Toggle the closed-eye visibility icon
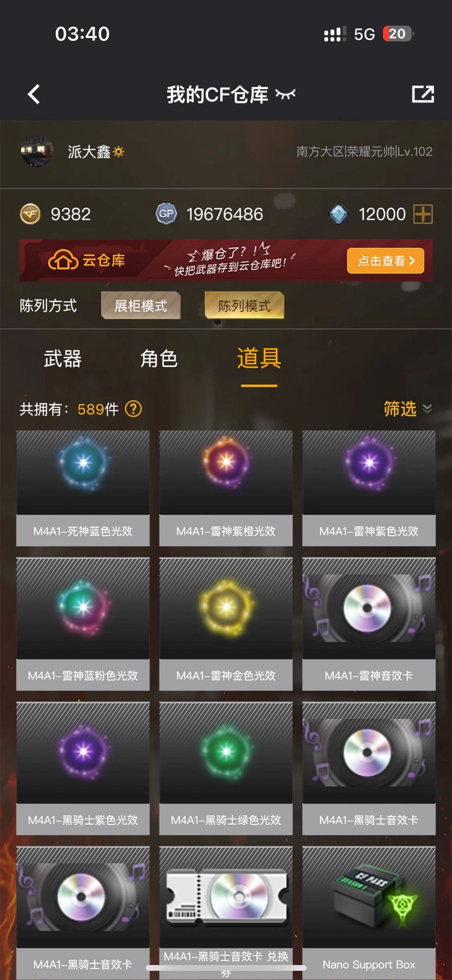The image size is (452, 980). coord(285,94)
